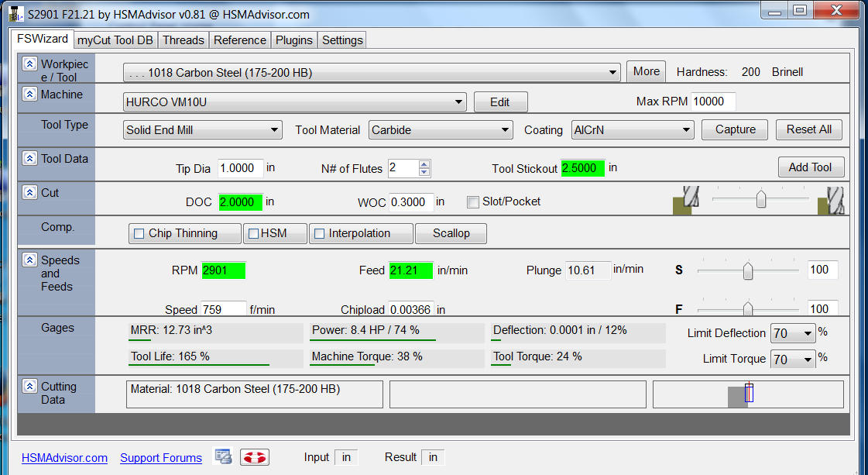Collapse the Machine section arrow icon
This screenshot has width=868, height=475.
[x=29, y=94]
